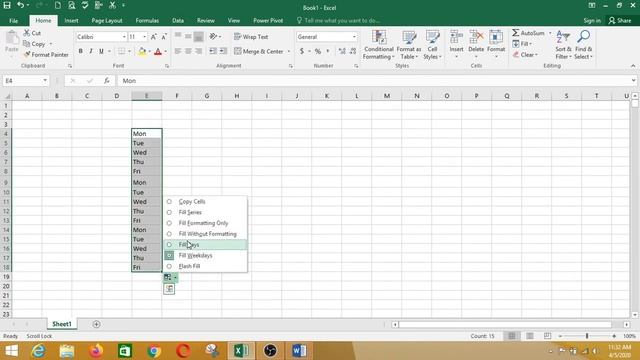The image size is (640, 360).
Task: Open the Power Pivot tab
Action: tap(268, 20)
